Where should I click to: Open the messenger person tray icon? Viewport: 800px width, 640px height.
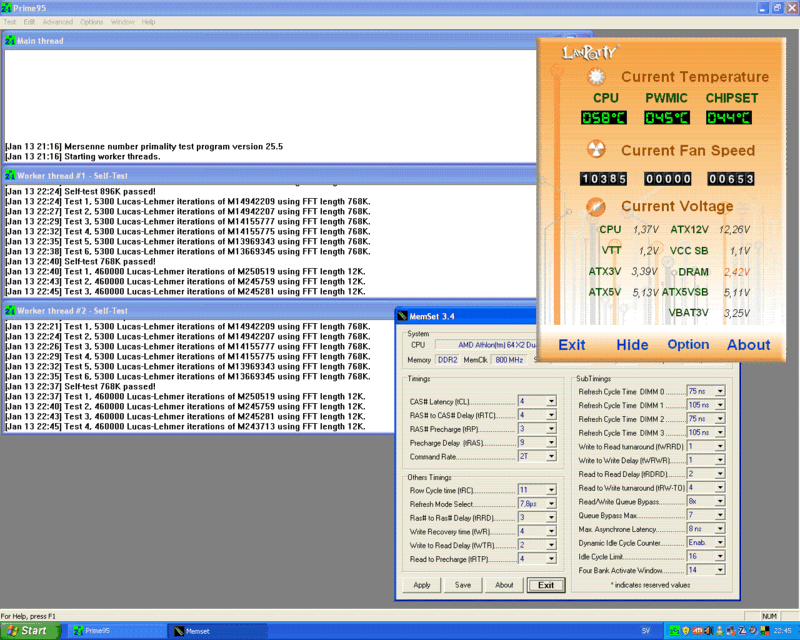[x=719, y=631]
